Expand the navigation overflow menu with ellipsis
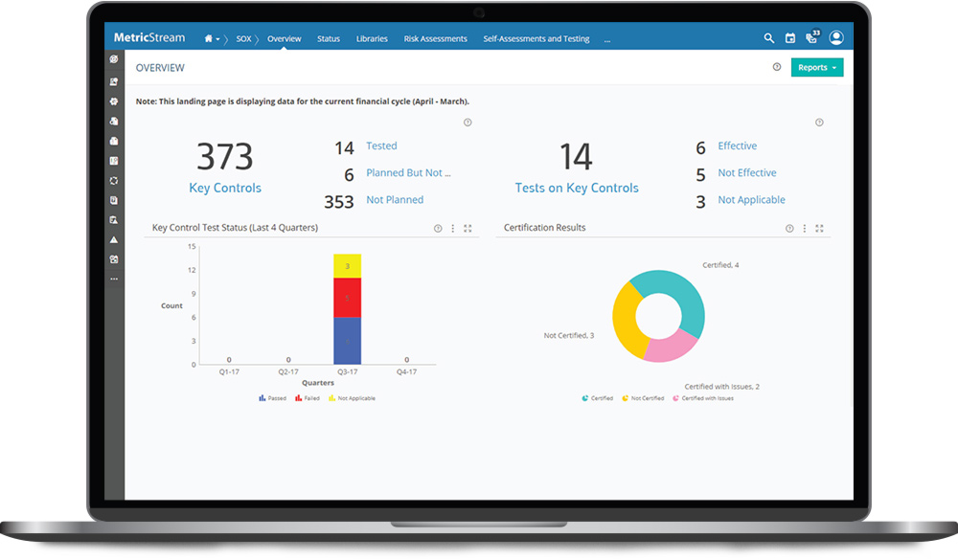958x560 pixels. (606, 39)
